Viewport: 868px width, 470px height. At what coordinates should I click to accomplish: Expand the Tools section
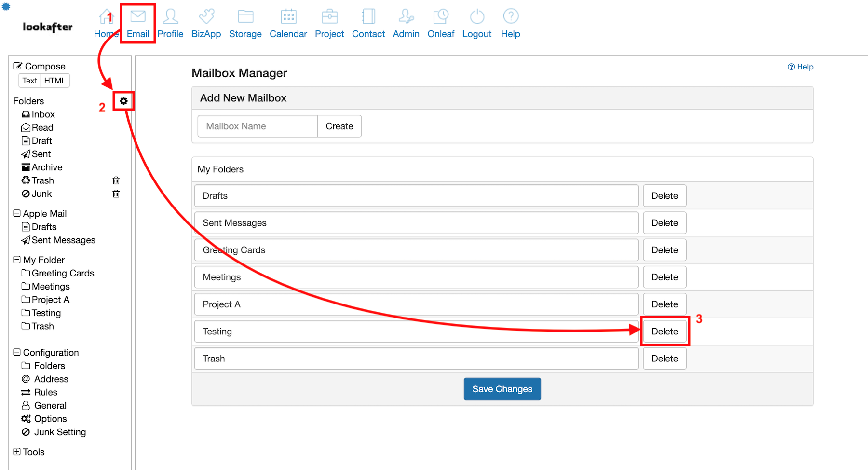(x=17, y=452)
